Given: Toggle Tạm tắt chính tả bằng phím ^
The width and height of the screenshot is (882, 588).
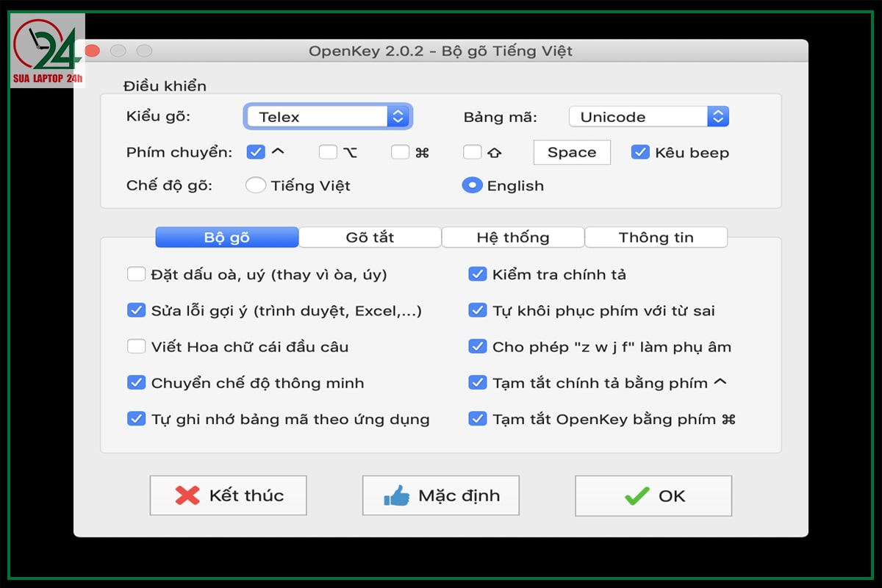Looking at the screenshot, I should 478,382.
